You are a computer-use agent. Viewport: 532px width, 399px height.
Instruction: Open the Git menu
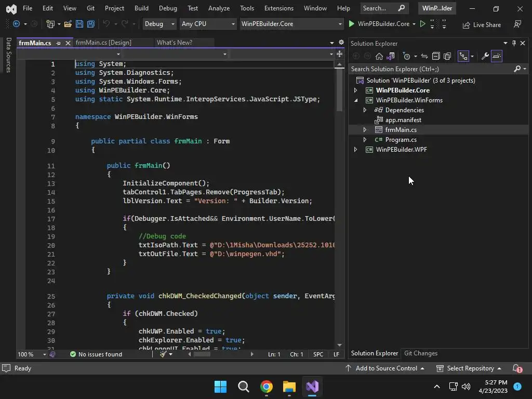(x=90, y=8)
